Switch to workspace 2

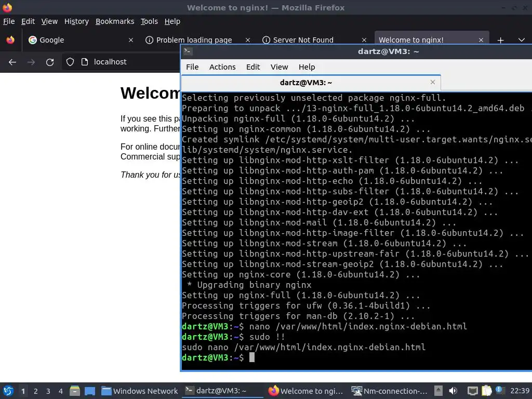pyautogui.click(x=36, y=391)
